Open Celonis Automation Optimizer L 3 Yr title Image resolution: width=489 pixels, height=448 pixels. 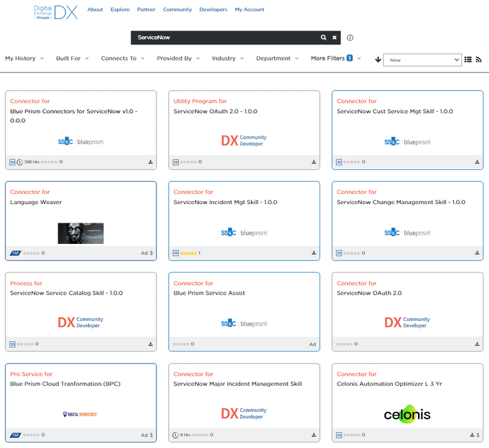(389, 384)
